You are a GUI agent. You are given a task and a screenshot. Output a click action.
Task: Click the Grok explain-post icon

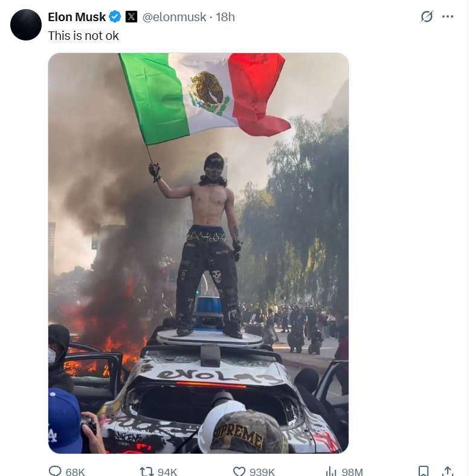427,16
